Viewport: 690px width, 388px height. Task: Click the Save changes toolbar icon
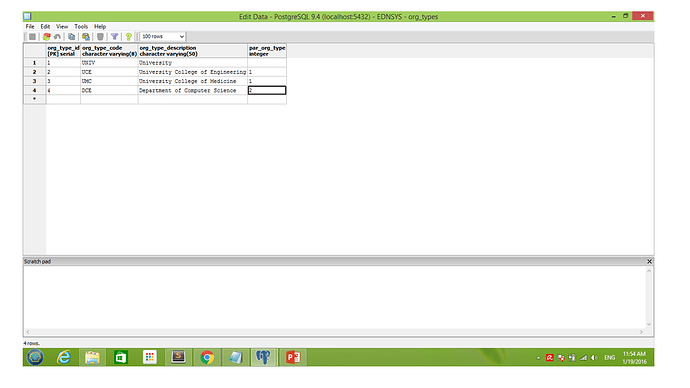[33, 37]
